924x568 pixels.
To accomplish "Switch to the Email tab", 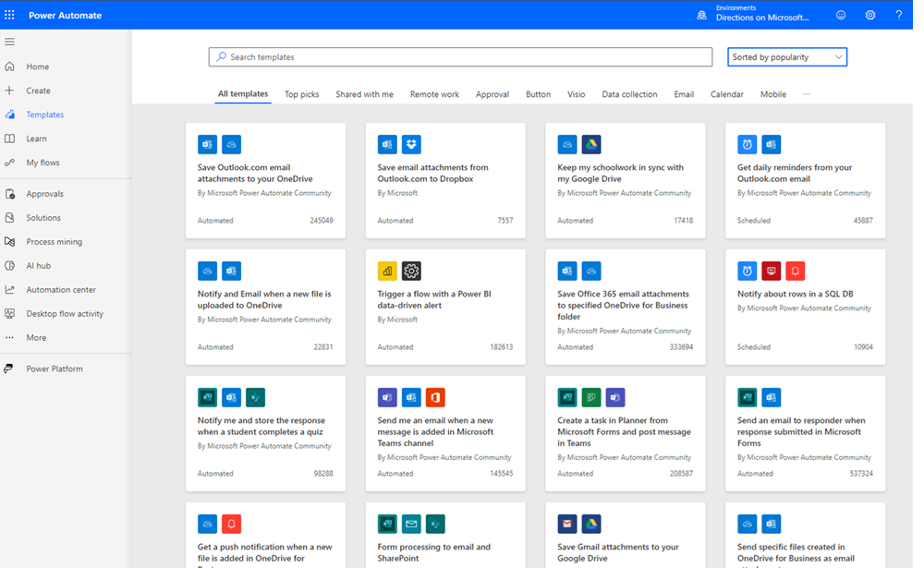I will 684,94.
